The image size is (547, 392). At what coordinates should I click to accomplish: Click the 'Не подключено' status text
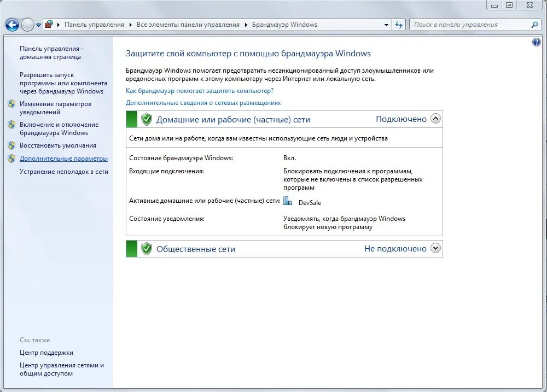(395, 248)
